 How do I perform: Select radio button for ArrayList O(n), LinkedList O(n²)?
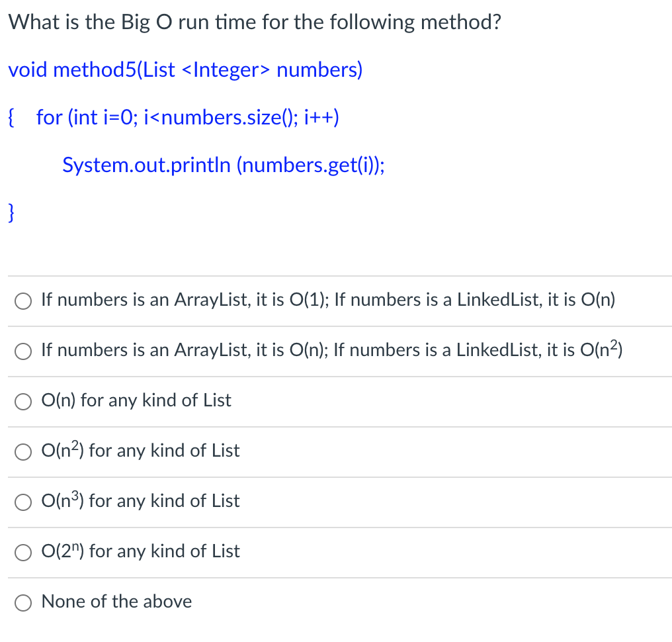[22, 351]
